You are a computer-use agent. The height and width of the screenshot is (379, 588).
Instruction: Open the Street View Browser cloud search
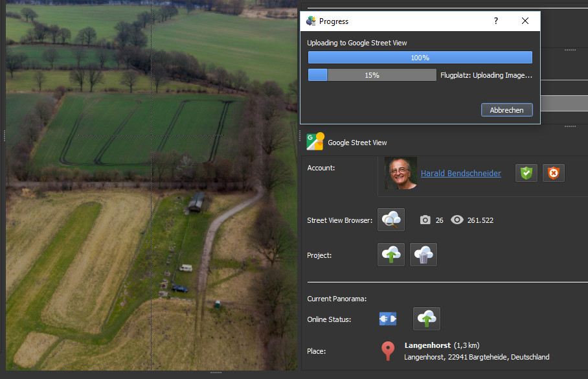pyautogui.click(x=391, y=220)
